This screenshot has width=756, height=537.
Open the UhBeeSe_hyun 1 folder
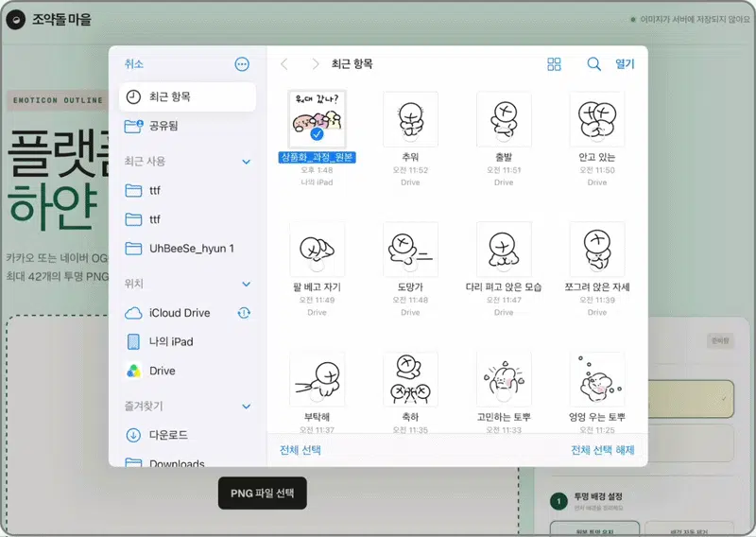pos(187,249)
